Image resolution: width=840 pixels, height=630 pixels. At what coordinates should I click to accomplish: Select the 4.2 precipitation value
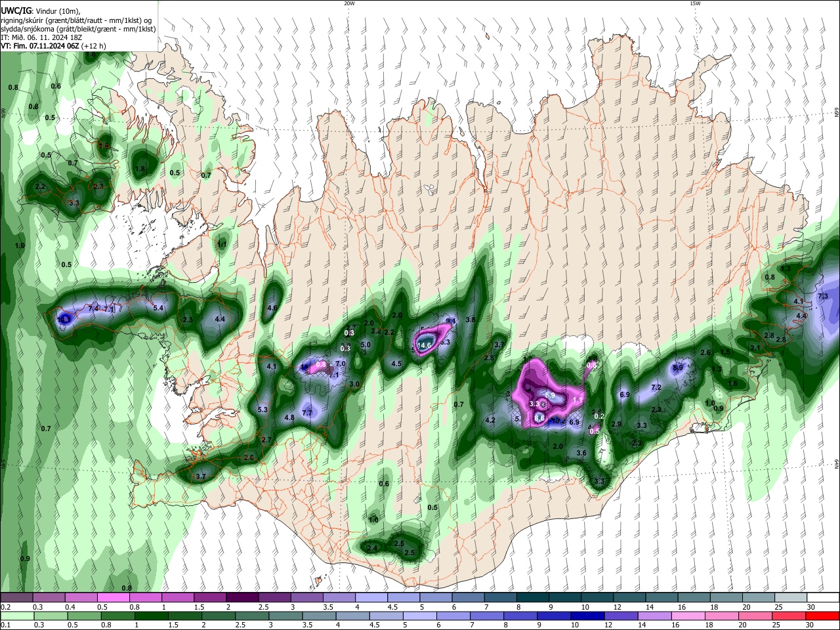click(490, 420)
